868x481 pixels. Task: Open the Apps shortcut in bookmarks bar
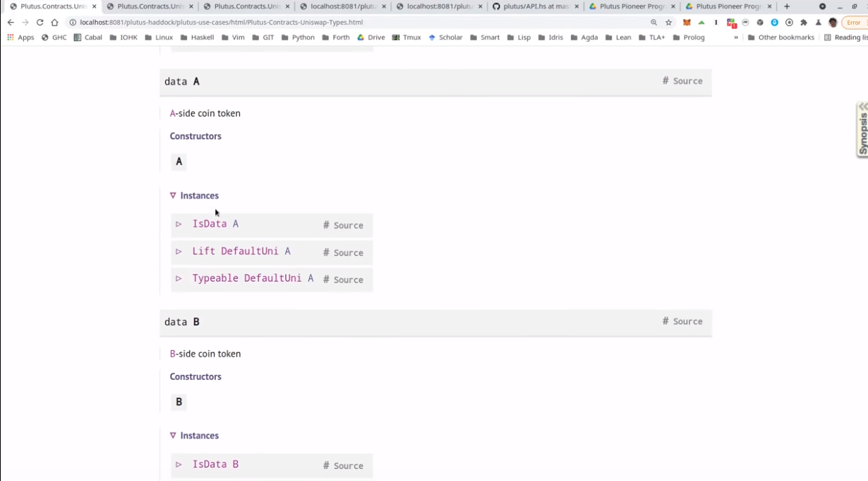coord(20,37)
